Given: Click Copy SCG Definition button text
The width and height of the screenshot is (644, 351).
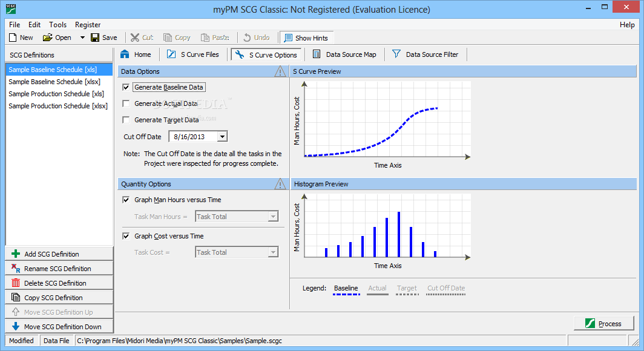Looking at the screenshot, I should click(53, 298).
